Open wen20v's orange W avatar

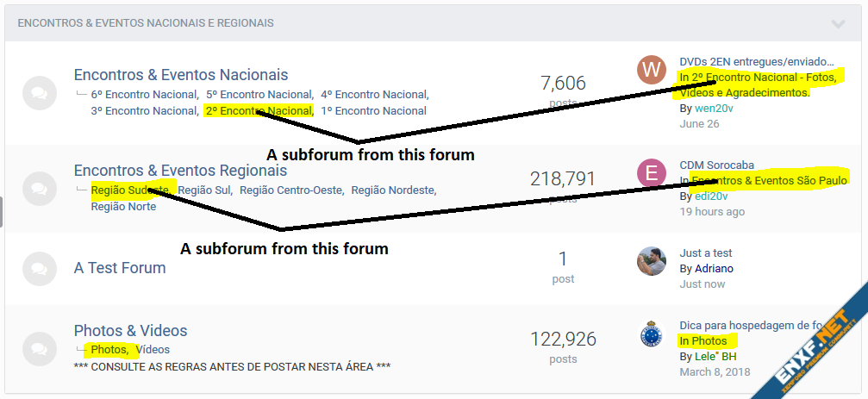coord(652,71)
